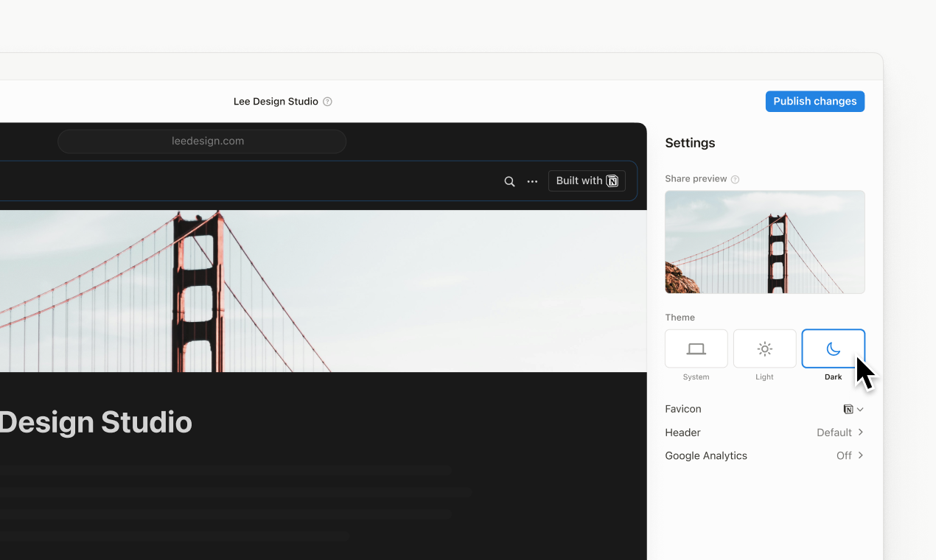
Task: Click the Built with Notion badge
Action: 587,181
